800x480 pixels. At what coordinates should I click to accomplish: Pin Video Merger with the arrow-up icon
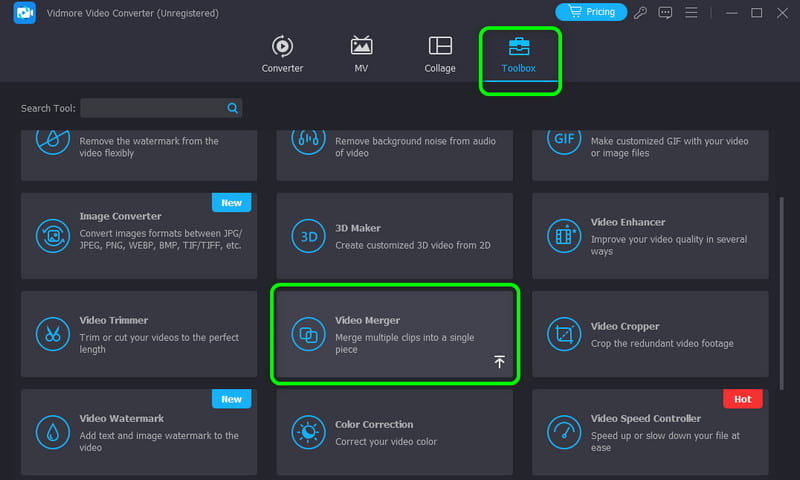[x=499, y=362]
